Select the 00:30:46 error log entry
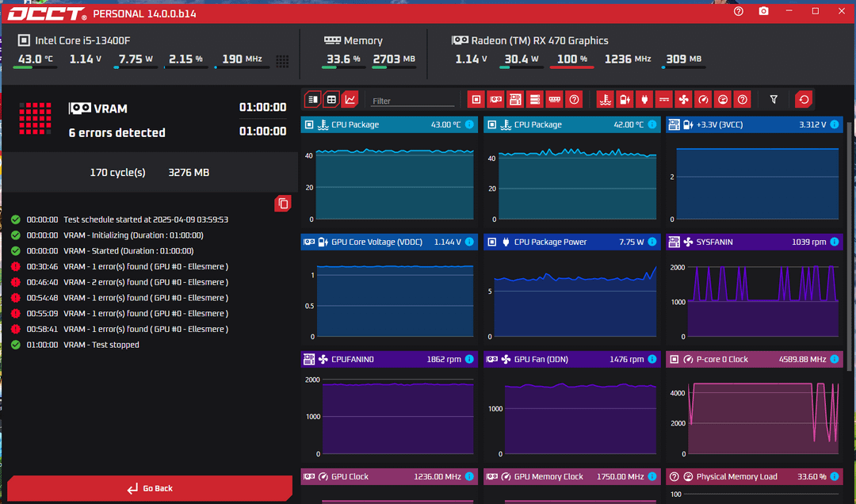The image size is (856, 504). (x=120, y=266)
